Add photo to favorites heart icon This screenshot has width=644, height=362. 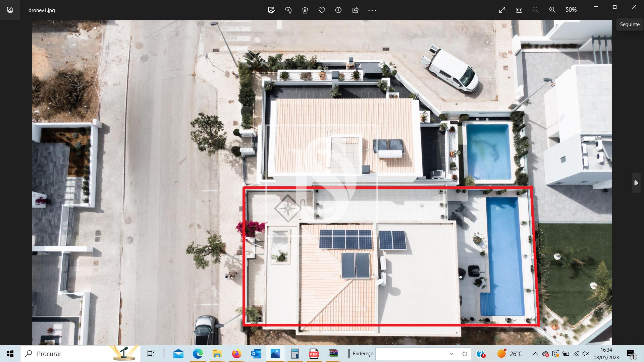tap(322, 10)
